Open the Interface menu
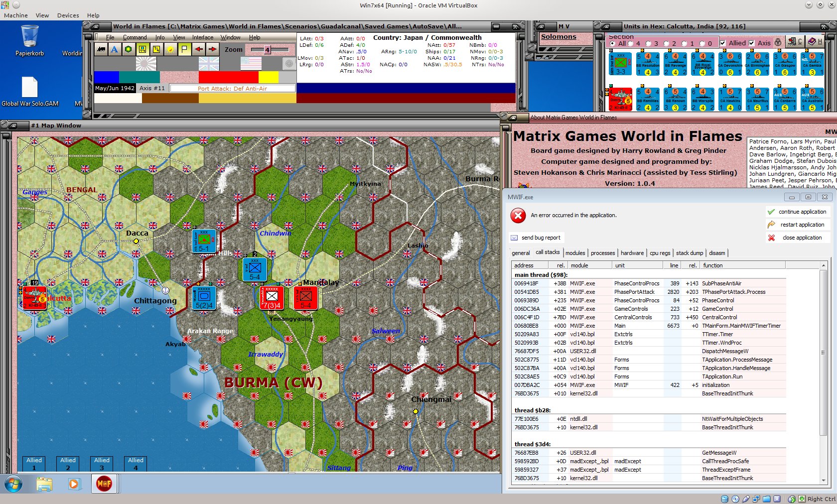The height and width of the screenshot is (504, 837). (203, 37)
